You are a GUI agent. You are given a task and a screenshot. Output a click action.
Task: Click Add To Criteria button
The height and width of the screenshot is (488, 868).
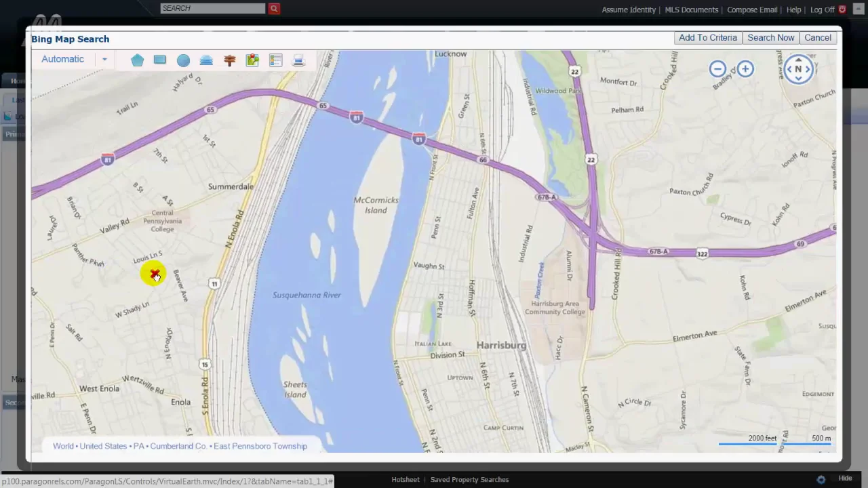708,38
